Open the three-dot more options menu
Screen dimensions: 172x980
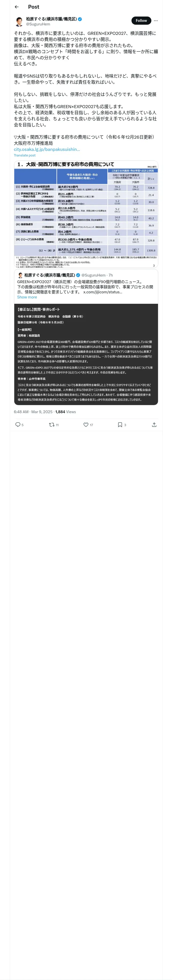click(156, 21)
